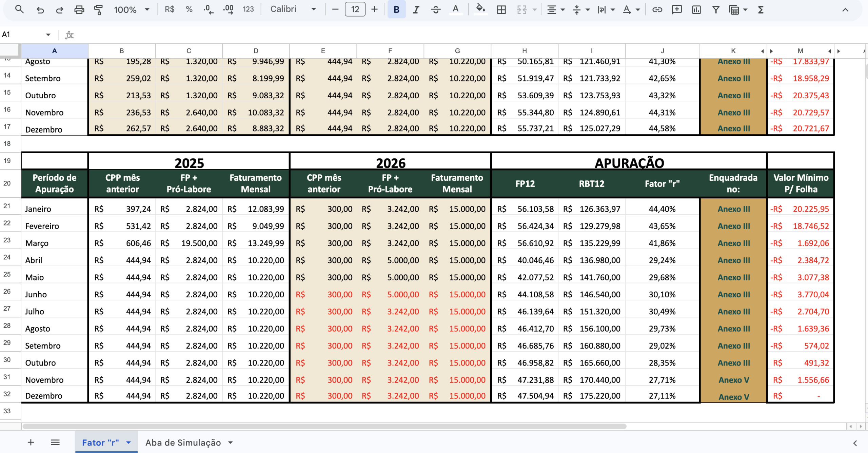Apply strikethrough formatting
Viewport: 868px width, 453px height.
tap(436, 9)
